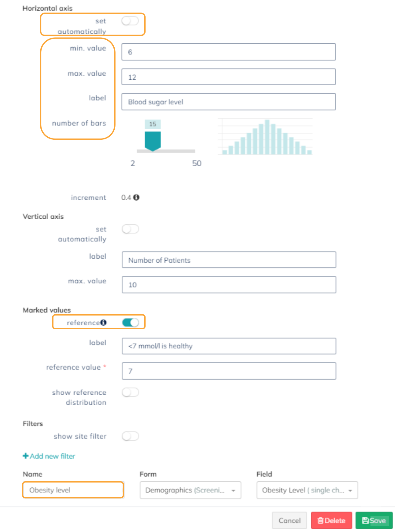Click the floppy disk icon on Save
The width and height of the screenshot is (395, 532).
pyautogui.click(x=365, y=520)
